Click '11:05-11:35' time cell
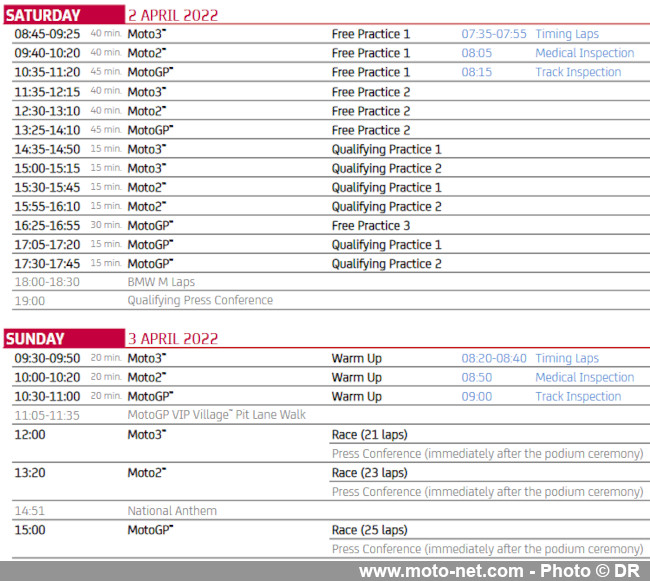650x581 pixels. tap(47, 416)
